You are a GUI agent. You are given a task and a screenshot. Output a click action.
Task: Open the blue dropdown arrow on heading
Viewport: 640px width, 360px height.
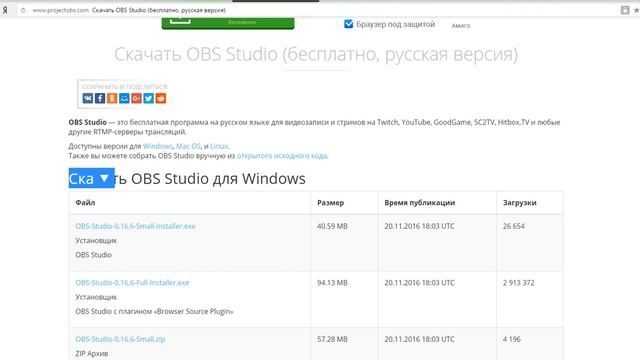(104, 178)
